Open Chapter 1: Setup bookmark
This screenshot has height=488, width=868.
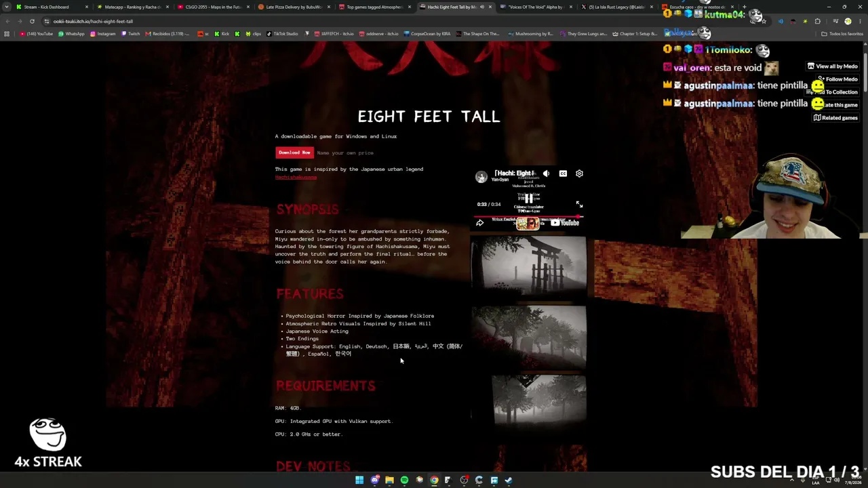(635, 34)
